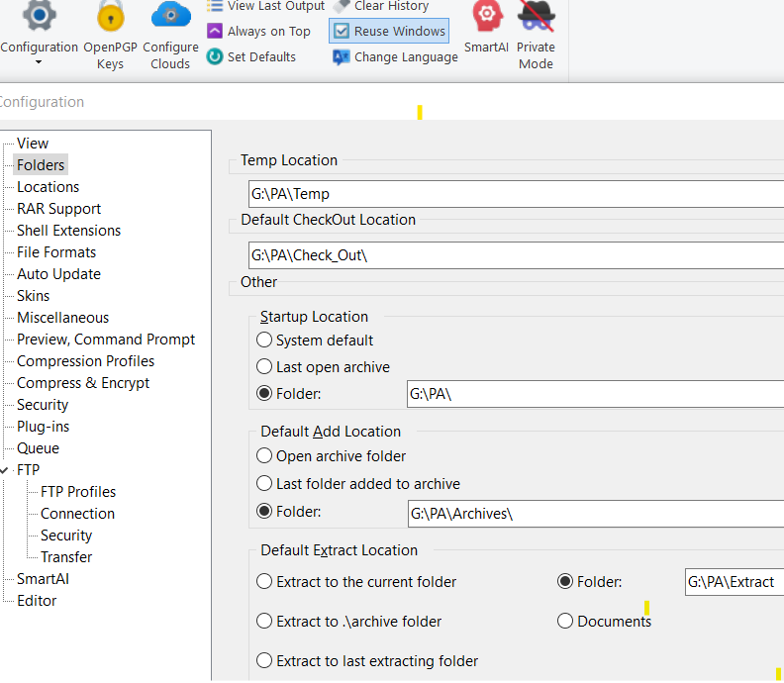This screenshot has height=683, width=784.
Task: Click the Change Language icon
Action: pos(341,57)
